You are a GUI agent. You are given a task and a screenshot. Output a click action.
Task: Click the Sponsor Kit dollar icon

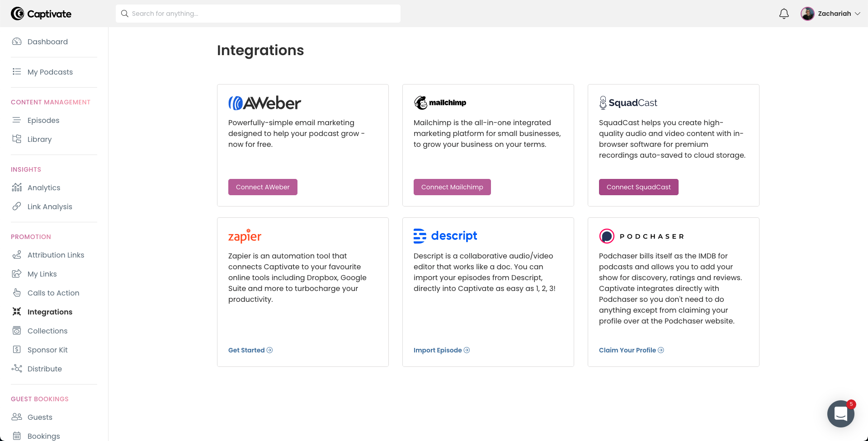(17, 350)
